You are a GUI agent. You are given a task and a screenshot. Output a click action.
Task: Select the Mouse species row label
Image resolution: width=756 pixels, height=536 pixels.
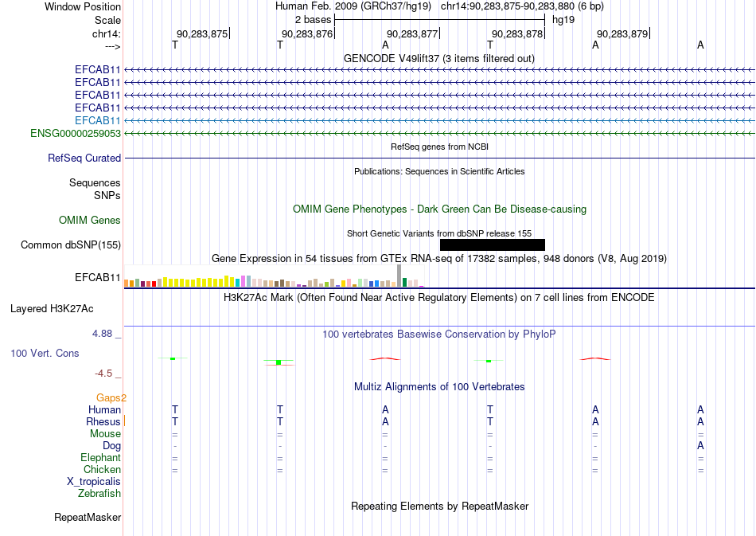click(105, 434)
